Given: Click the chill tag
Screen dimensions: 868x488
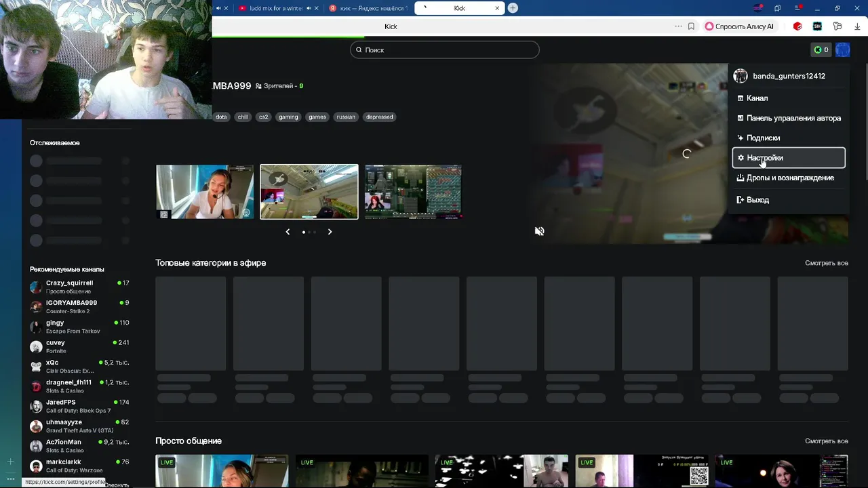Looking at the screenshot, I should 243,117.
